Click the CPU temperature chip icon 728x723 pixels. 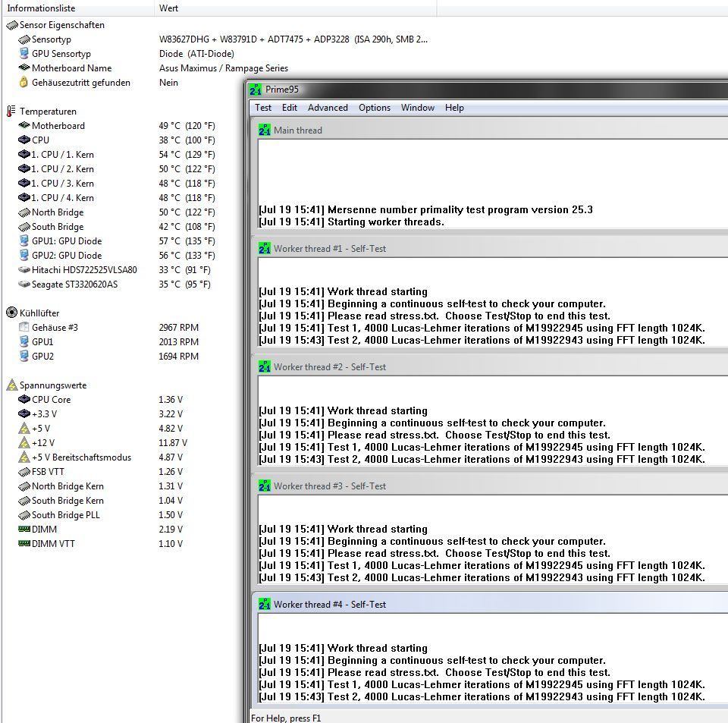pyautogui.click(x=24, y=140)
